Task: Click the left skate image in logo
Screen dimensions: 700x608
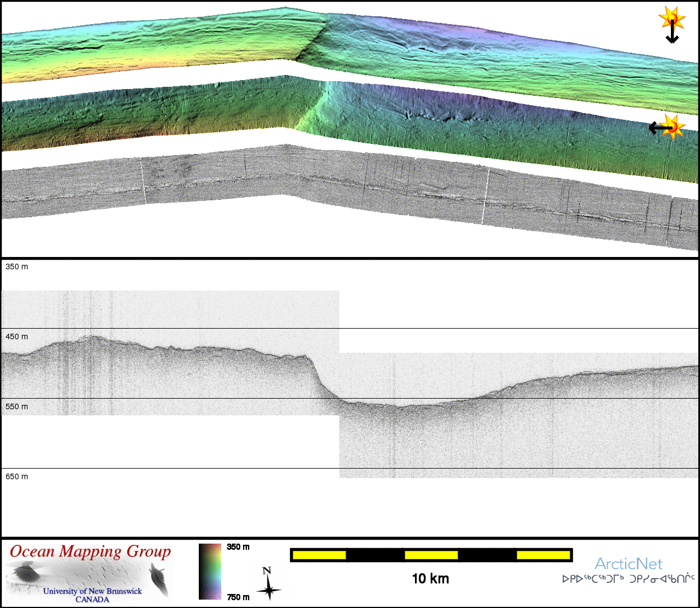Action: pyautogui.click(x=25, y=572)
